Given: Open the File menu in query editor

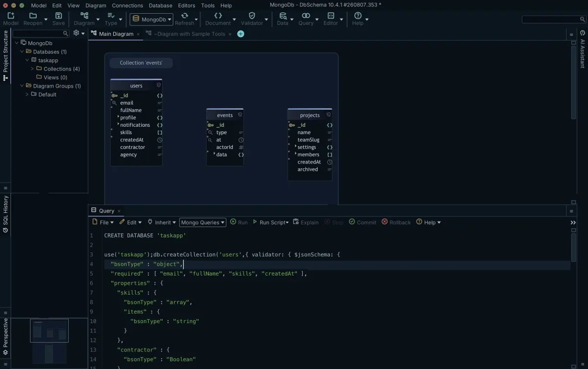Looking at the screenshot, I should [103, 222].
